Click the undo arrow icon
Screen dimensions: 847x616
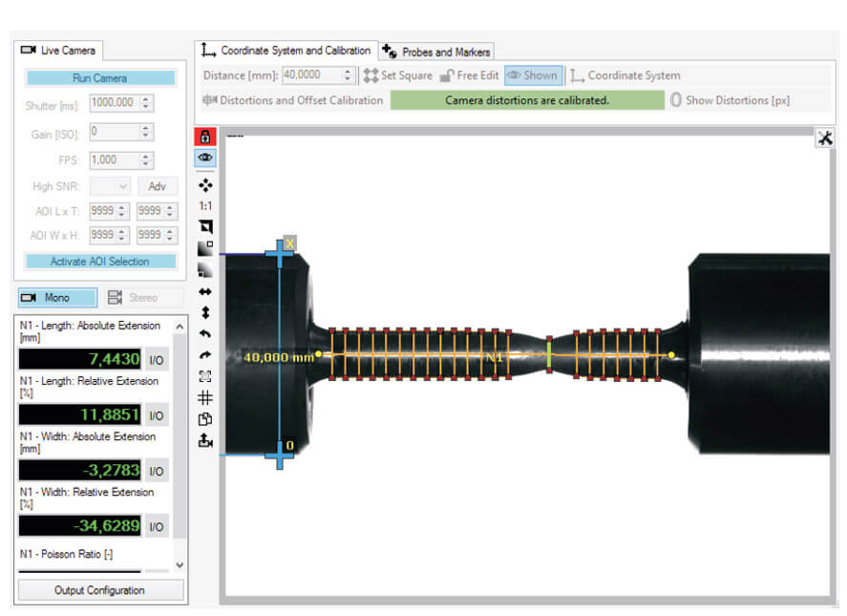pos(205,334)
